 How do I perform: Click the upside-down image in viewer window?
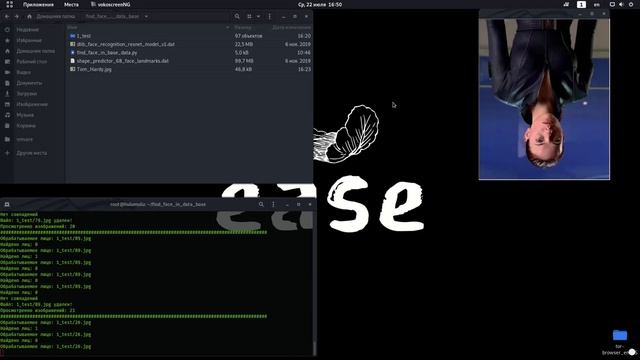coord(544,99)
